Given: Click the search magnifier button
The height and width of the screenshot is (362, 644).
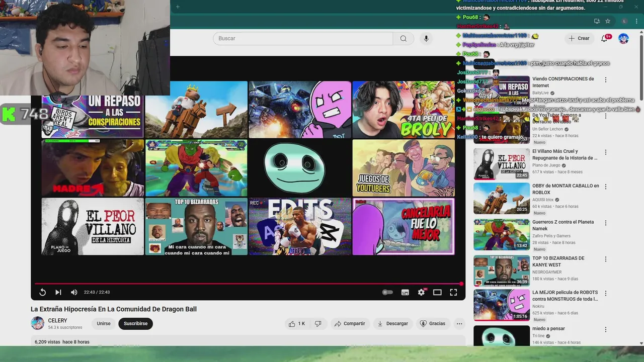Looking at the screenshot, I should point(404,39).
